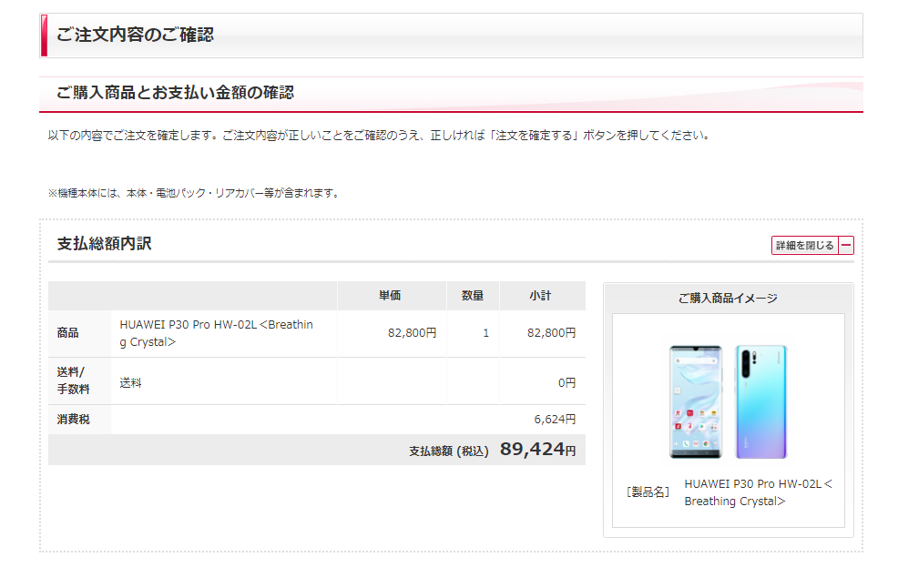The image size is (898, 588).
Task: Click the 数量 column header
Action: [473, 296]
